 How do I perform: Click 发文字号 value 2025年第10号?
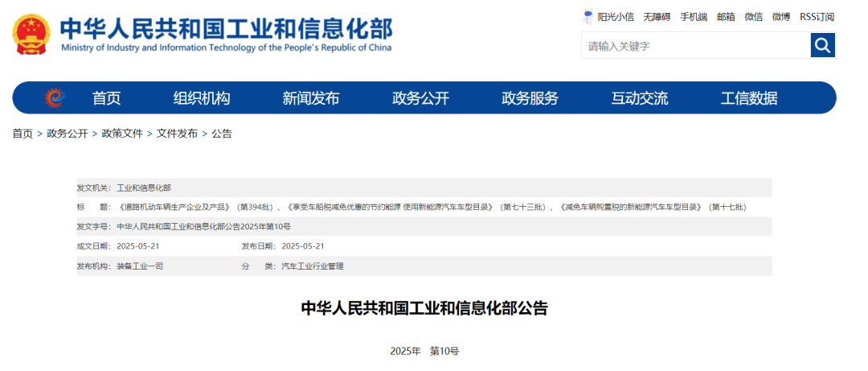(203, 227)
